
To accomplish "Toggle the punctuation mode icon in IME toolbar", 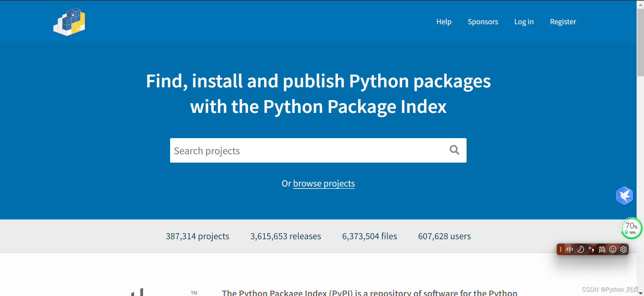I will [x=591, y=249].
